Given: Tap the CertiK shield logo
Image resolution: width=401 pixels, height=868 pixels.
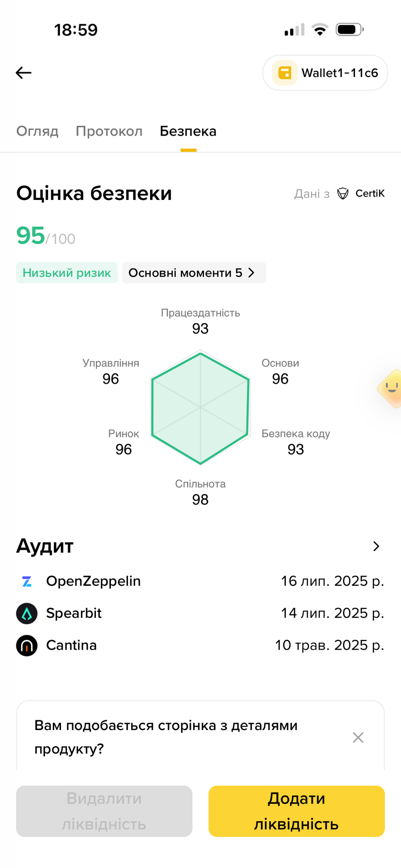Looking at the screenshot, I should [343, 194].
